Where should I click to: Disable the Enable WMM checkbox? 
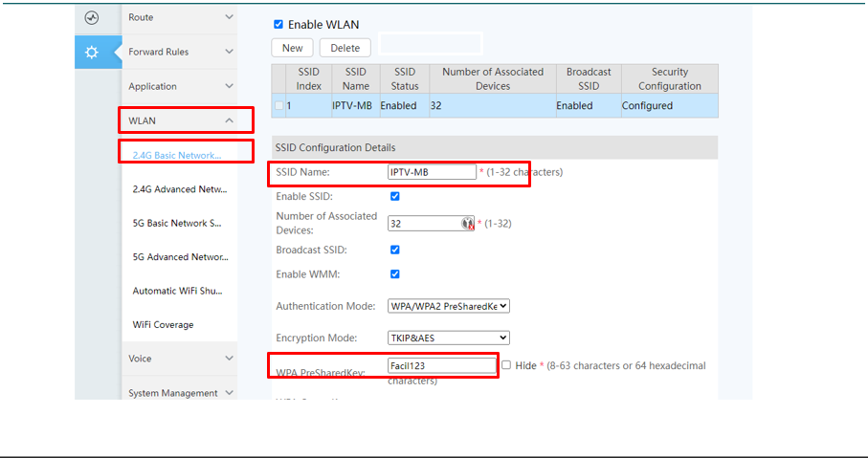(x=395, y=274)
